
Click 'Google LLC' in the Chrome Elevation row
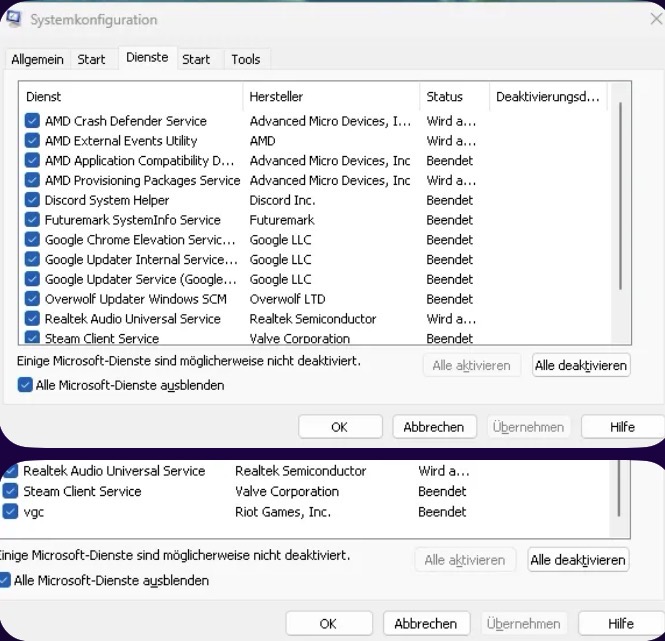pyautogui.click(x=280, y=240)
